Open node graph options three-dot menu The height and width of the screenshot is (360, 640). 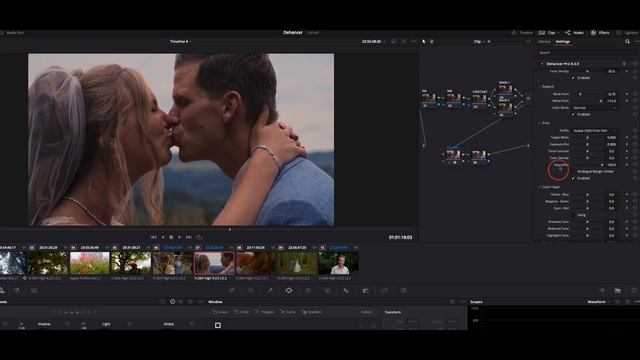(528, 42)
